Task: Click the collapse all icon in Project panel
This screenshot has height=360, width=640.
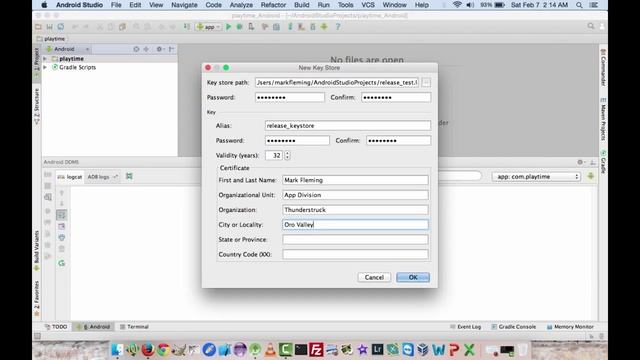Action: click(146, 49)
